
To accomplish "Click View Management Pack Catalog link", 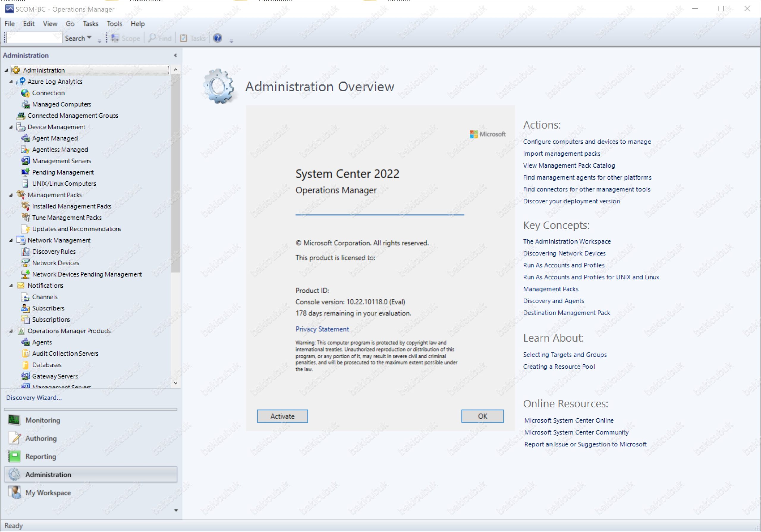I will click(569, 165).
